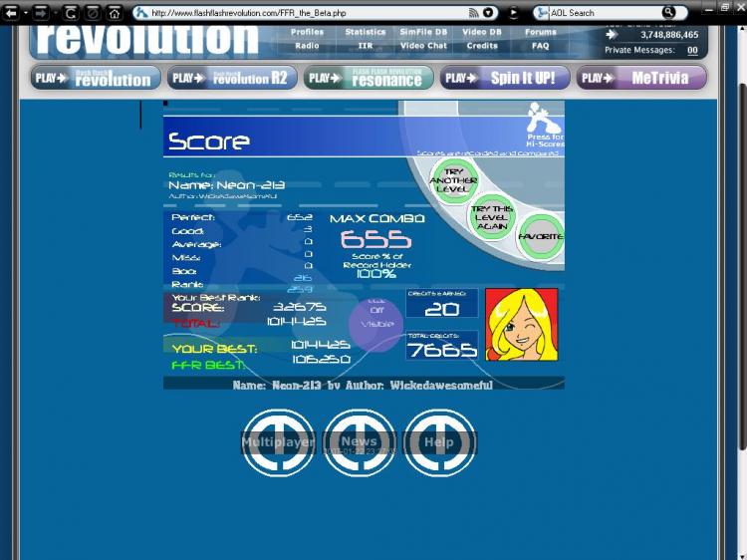747x560 pixels.
Task: Open the AOL search engine icon
Action: click(541, 13)
